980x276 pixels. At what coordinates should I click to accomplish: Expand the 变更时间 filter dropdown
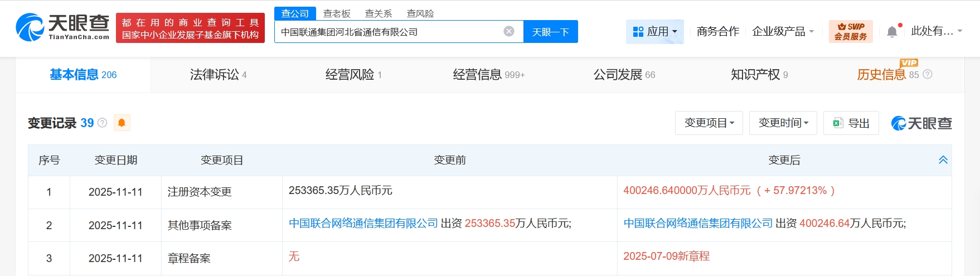point(783,123)
